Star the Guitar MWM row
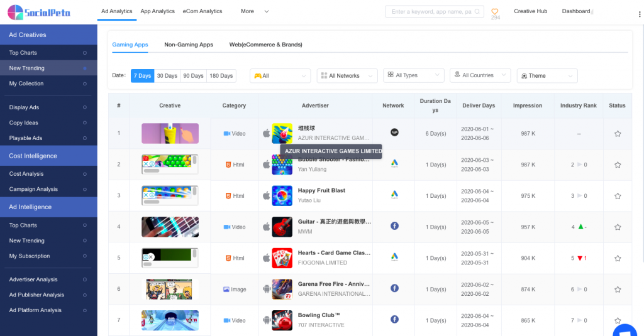This screenshot has width=644, height=336. click(x=618, y=227)
